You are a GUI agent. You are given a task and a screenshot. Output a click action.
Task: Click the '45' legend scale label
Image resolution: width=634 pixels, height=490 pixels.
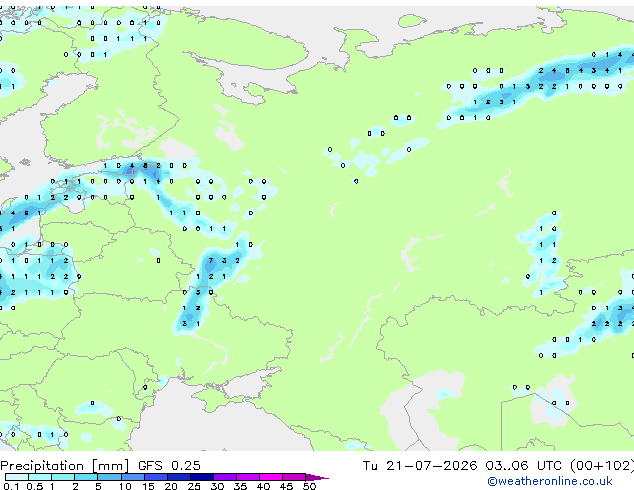(287, 486)
